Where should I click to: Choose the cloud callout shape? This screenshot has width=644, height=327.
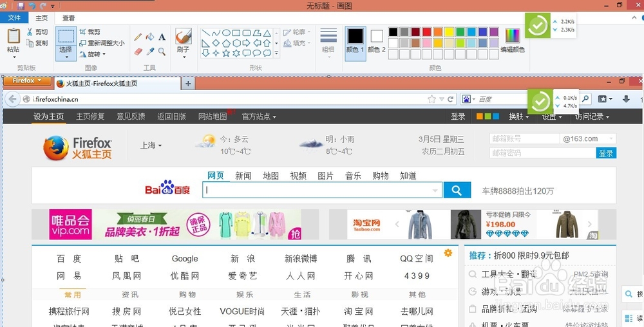[x=267, y=53]
